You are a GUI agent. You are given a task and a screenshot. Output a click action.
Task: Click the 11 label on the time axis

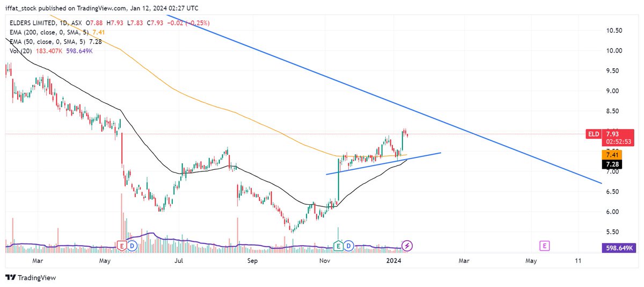pos(578,261)
